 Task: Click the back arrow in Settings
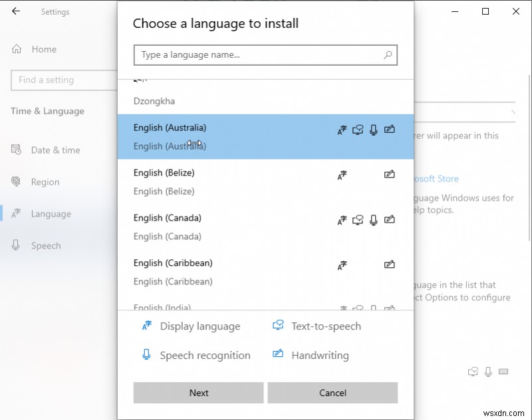coord(15,11)
